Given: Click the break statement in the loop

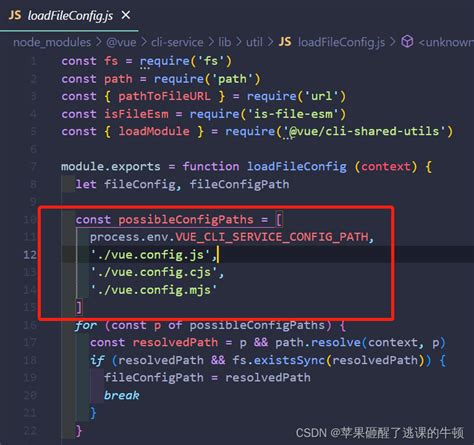Looking at the screenshot, I should pyautogui.click(x=121, y=395).
